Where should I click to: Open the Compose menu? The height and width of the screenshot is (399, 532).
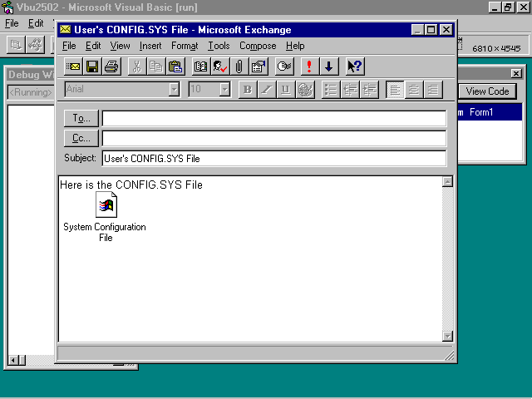[x=258, y=46]
